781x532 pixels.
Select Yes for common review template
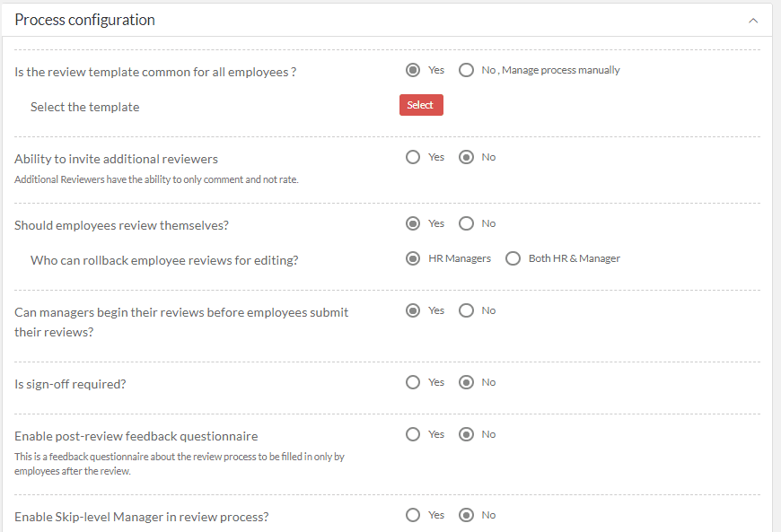click(413, 70)
